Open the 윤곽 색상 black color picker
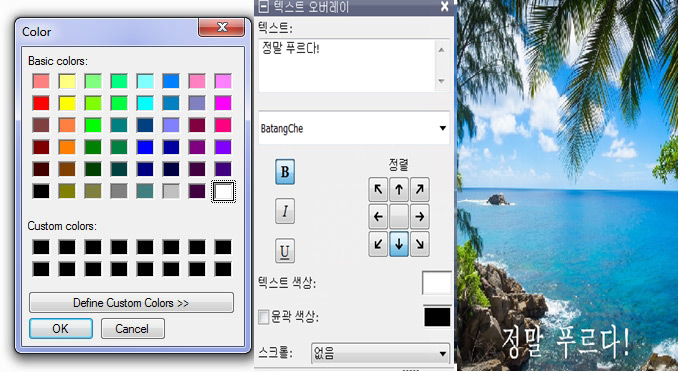This screenshot has width=678, height=372. (x=437, y=317)
